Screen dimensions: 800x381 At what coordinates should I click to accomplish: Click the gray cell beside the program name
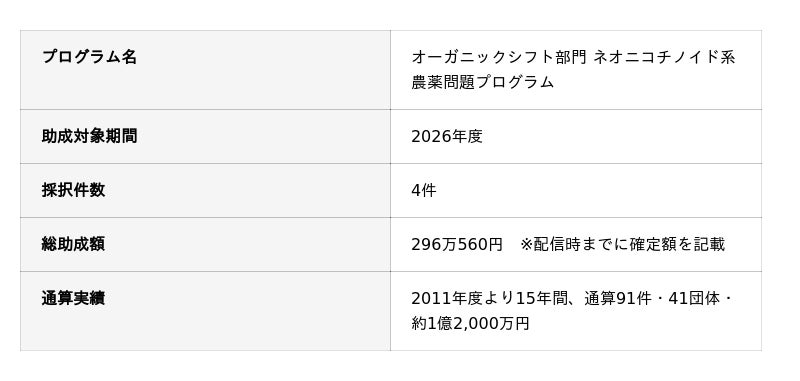(205, 70)
